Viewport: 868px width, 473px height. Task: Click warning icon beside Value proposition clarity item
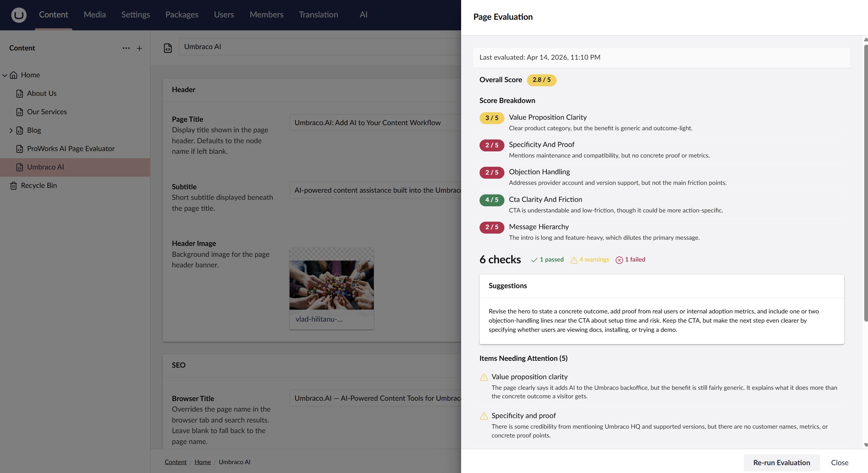click(484, 377)
